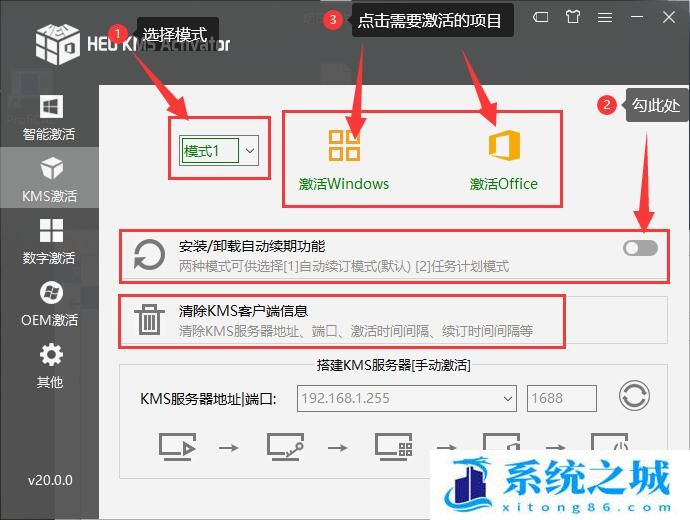Click the 激活Windows icon
Viewport: 690px width, 520px height.
tap(344, 145)
